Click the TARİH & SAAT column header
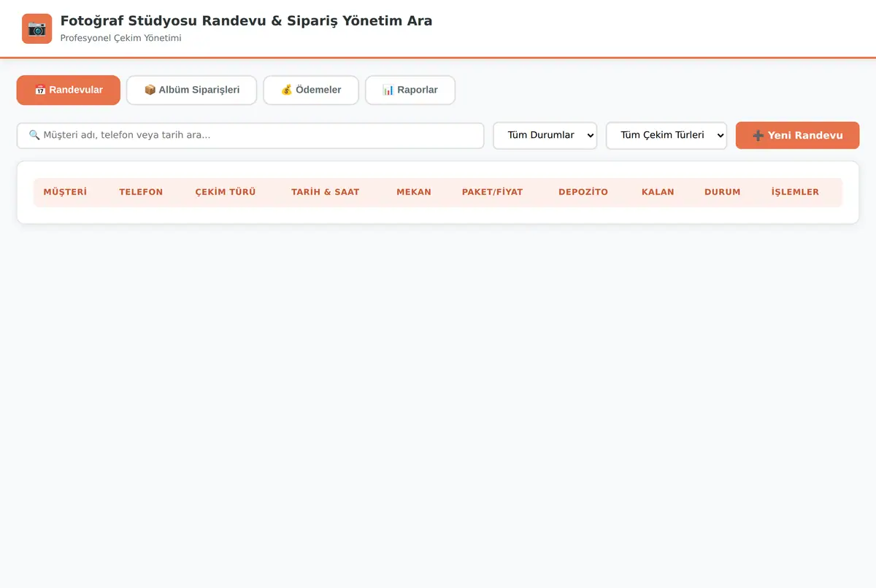 pyautogui.click(x=326, y=192)
